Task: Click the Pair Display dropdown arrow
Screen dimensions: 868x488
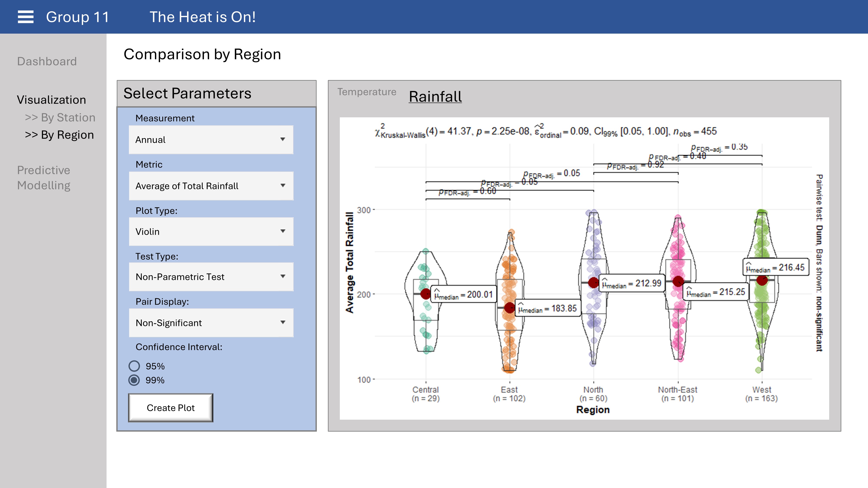Action: (x=283, y=323)
